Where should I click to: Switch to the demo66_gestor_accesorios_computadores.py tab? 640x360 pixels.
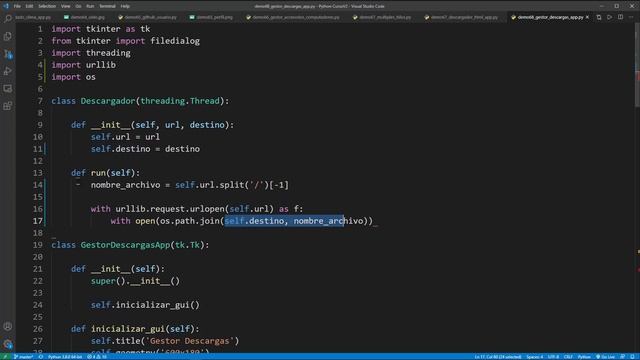click(293, 17)
